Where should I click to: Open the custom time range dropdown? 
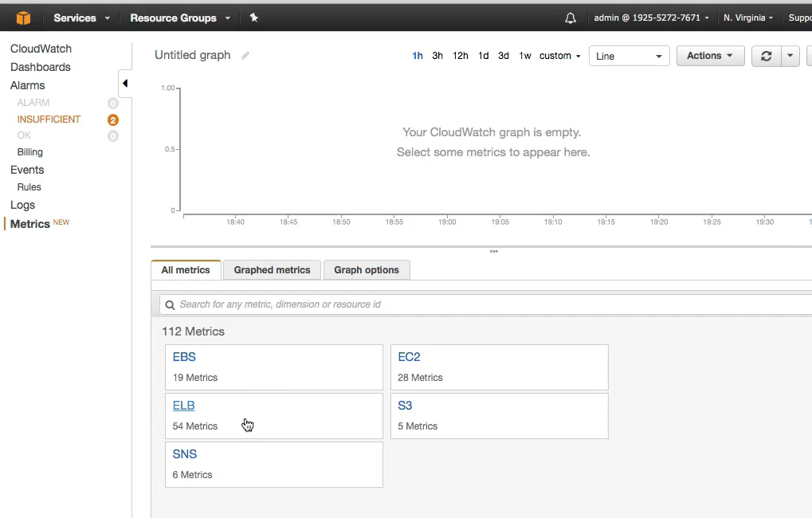[559, 56]
